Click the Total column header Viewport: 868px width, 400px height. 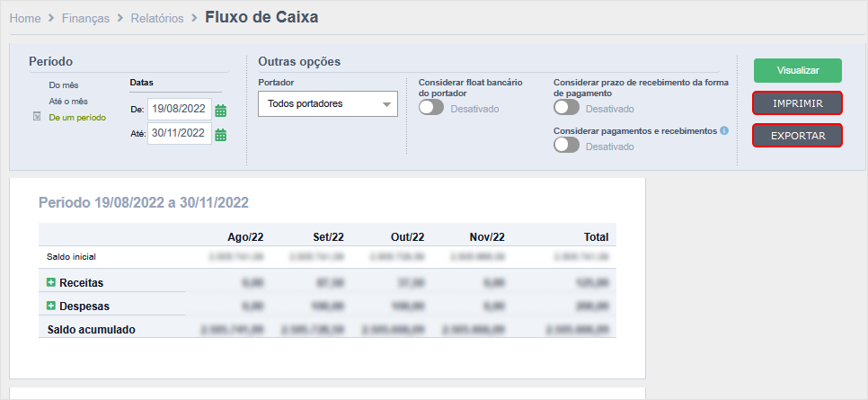[x=596, y=237]
